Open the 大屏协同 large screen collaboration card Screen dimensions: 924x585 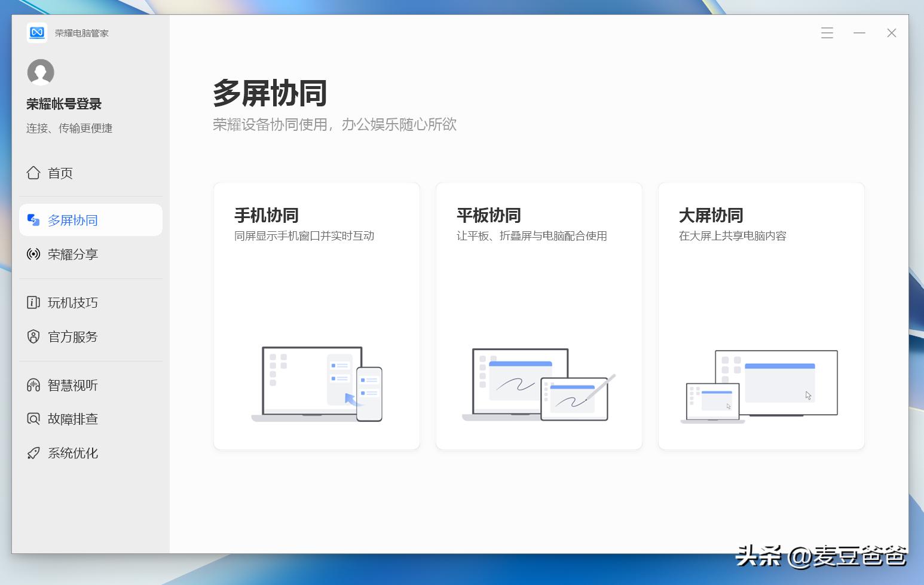pos(761,316)
